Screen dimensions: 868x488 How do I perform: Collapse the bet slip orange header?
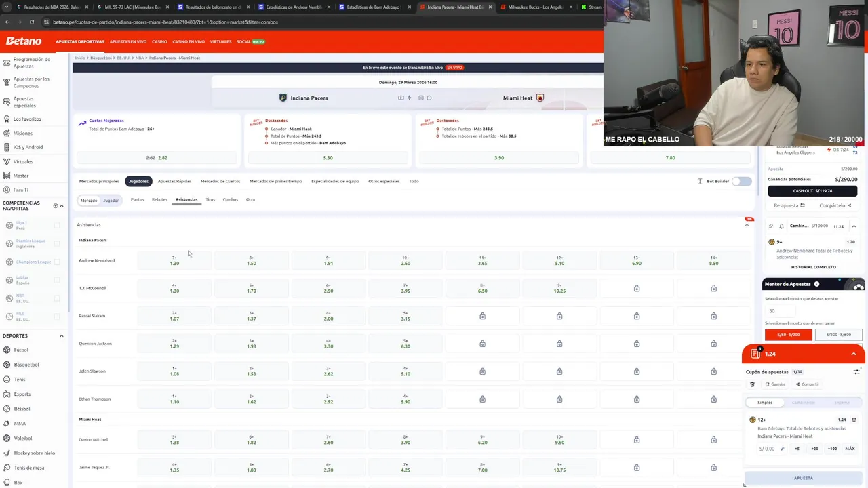[x=854, y=354]
